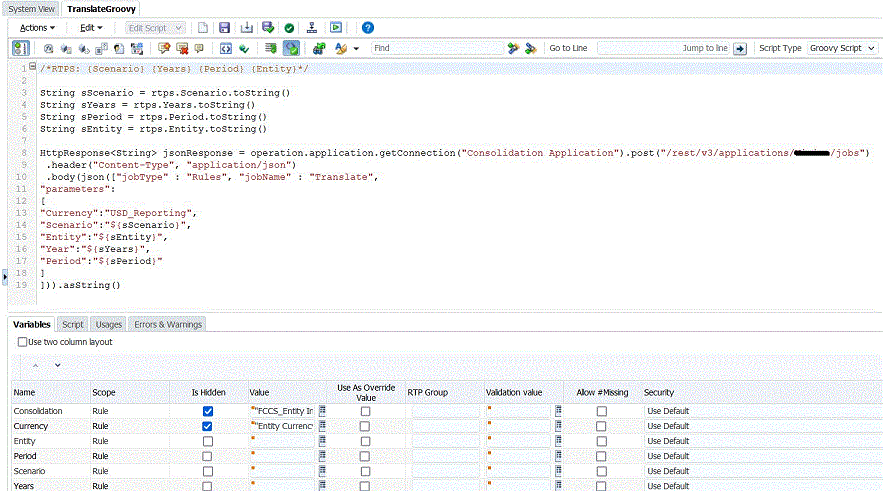Switch to the System View tab
The width and height of the screenshot is (883, 491).
coord(31,9)
